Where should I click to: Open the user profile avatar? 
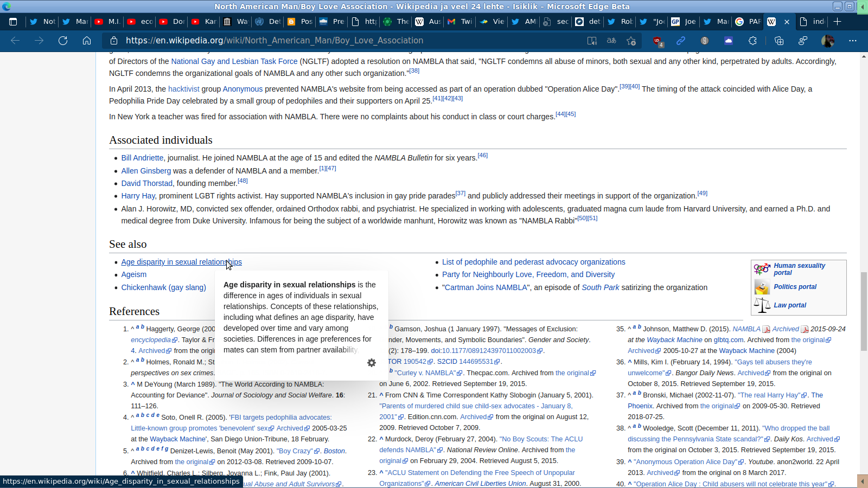[828, 41]
